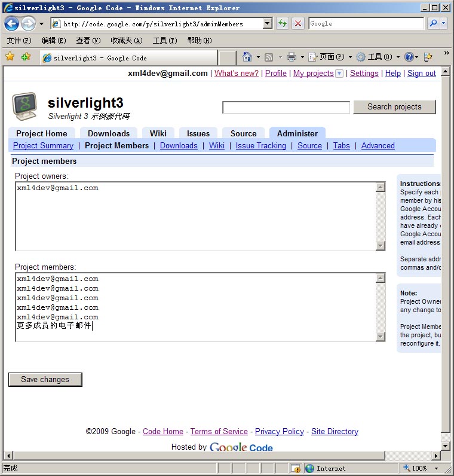
Task: Go to the Home page icon
Action: point(247,56)
